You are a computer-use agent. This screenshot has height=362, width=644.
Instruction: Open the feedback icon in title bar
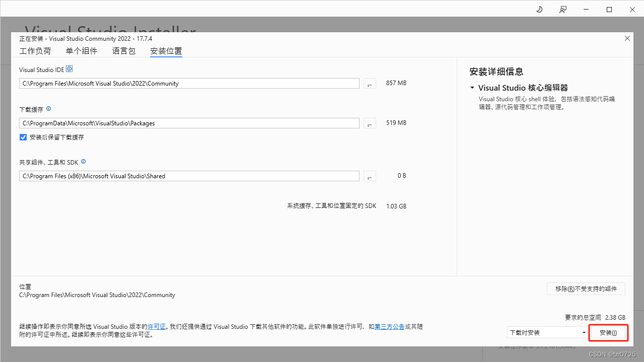point(562,9)
